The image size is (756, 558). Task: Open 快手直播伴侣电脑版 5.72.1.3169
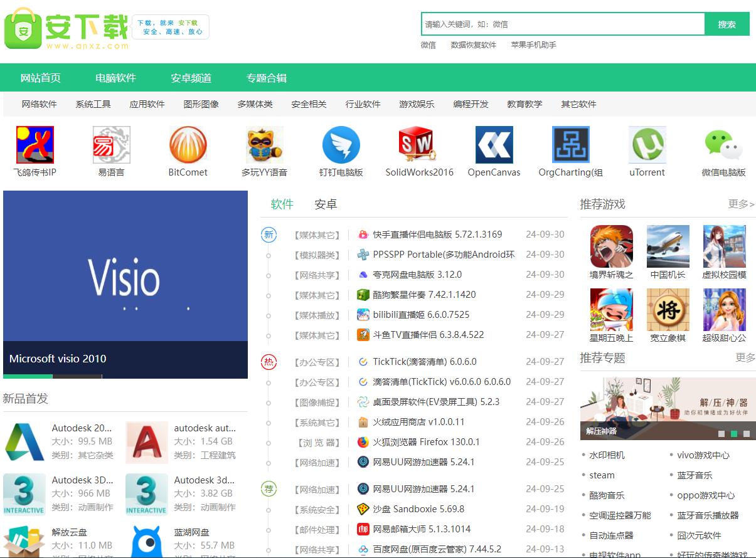click(x=437, y=234)
